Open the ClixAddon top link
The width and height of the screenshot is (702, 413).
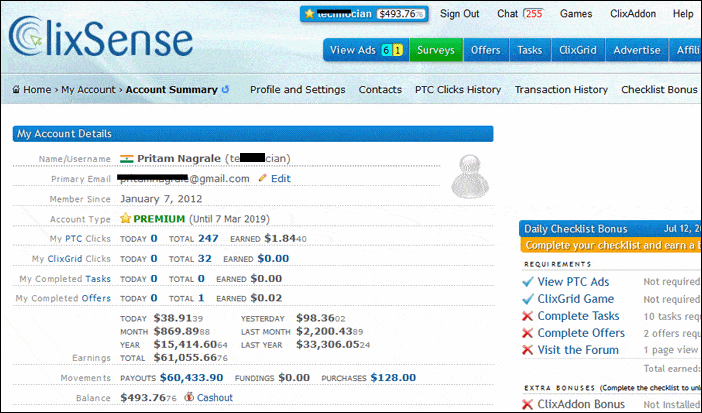click(x=633, y=13)
